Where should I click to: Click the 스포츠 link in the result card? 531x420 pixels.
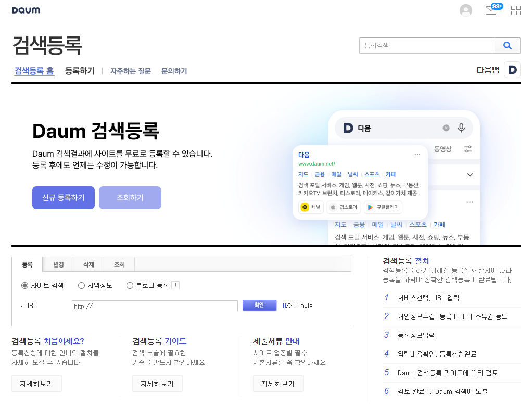click(372, 174)
